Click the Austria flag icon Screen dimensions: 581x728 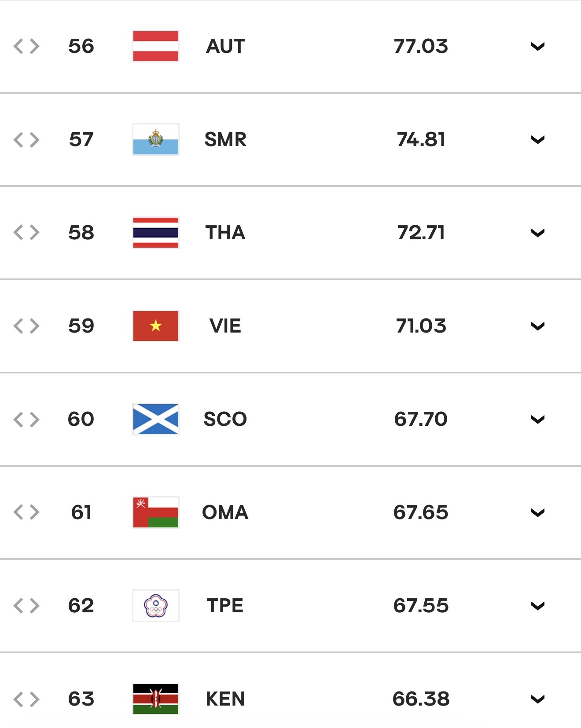point(156,46)
